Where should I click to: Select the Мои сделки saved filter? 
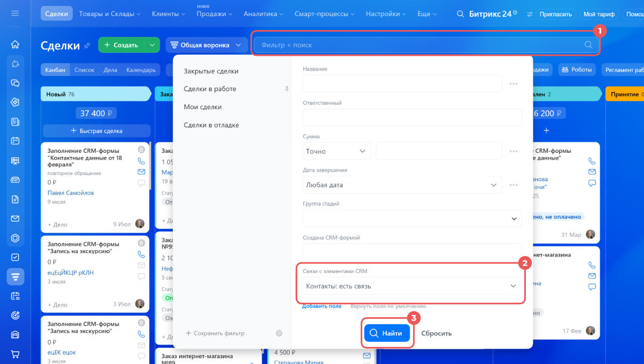tap(203, 107)
